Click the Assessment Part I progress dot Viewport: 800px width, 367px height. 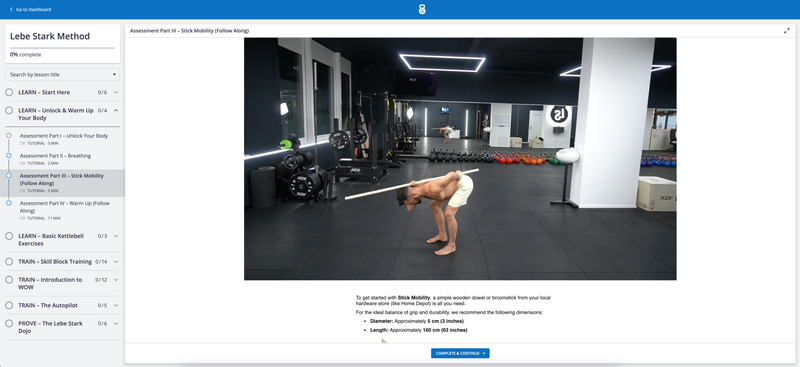click(9, 135)
